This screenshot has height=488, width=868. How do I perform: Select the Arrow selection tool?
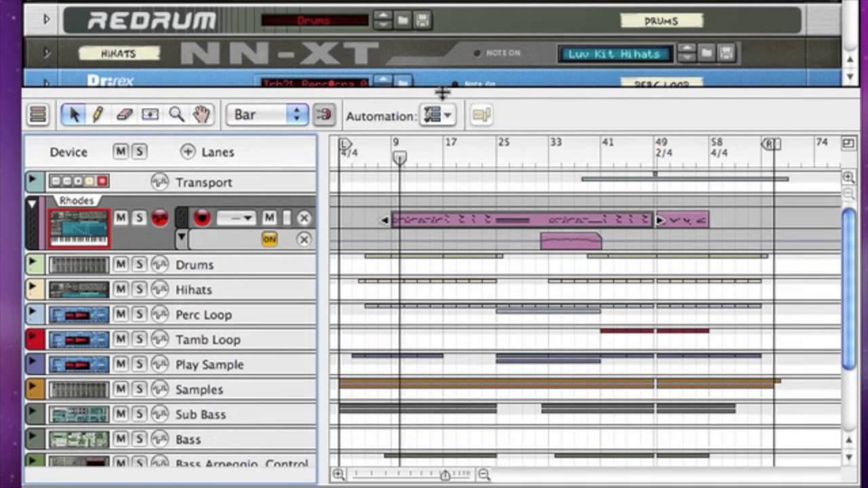click(74, 115)
